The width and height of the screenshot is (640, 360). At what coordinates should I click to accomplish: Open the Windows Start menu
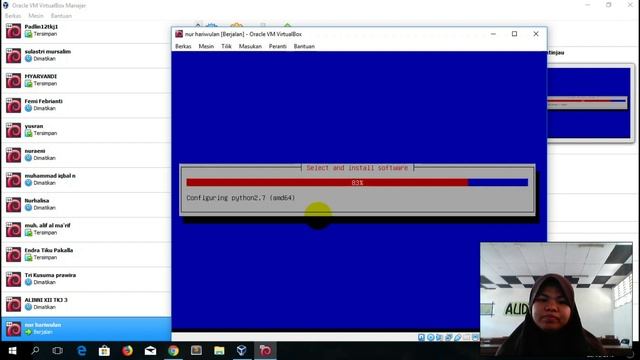pyautogui.click(x=12, y=351)
